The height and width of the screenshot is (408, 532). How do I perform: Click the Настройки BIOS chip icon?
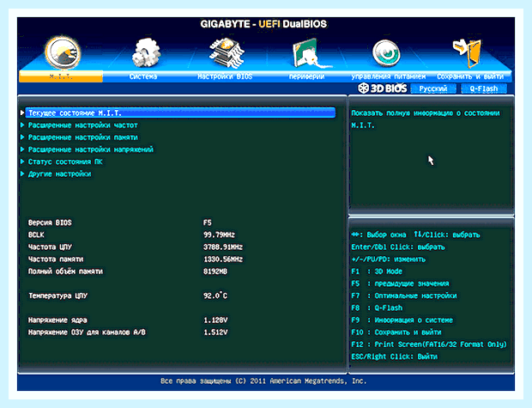[x=227, y=52]
